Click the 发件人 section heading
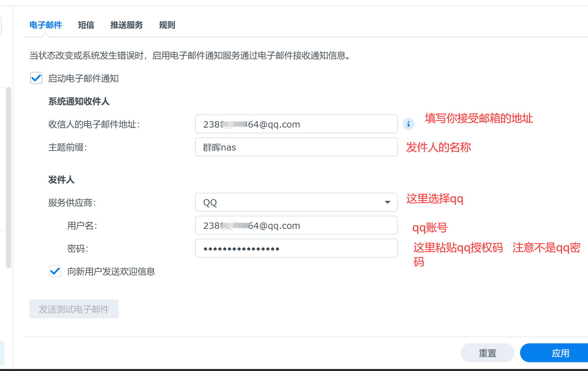 [x=61, y=180]
